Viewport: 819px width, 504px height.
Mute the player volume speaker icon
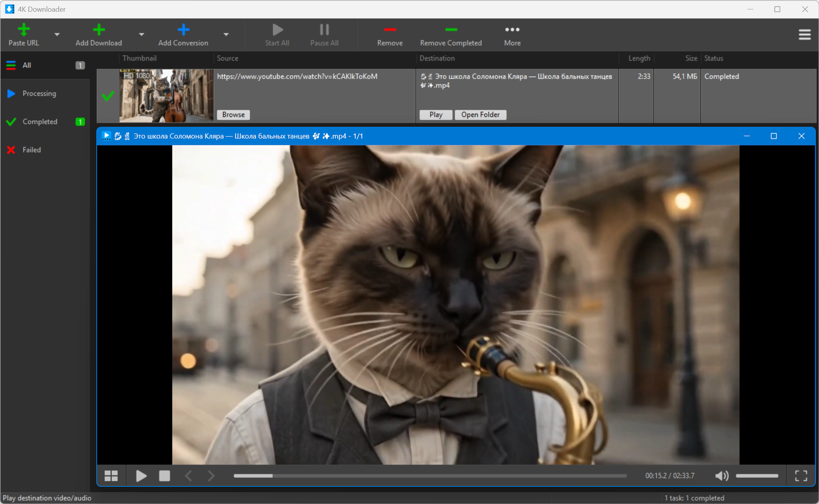[722, 476]
